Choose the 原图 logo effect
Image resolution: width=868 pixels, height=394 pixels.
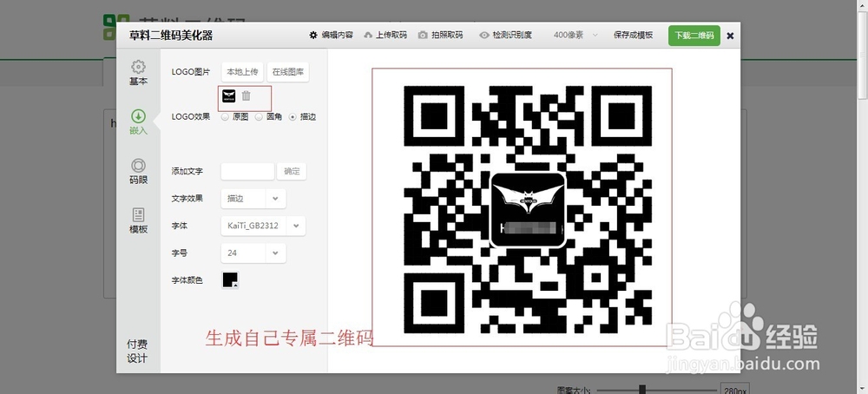[x=225, y=117]
